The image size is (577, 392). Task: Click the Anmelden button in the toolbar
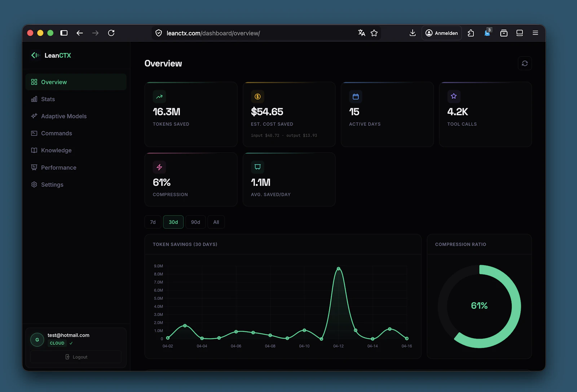[x=441, y=33]
